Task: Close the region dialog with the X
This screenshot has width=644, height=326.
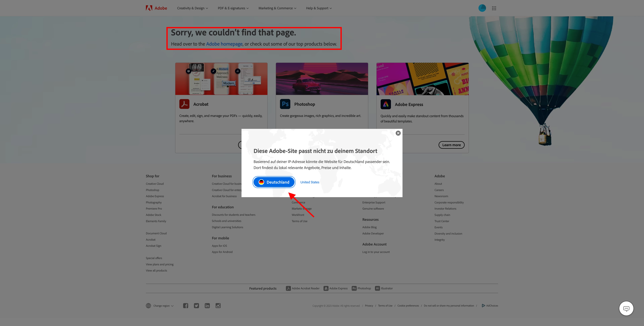Action: (398, 133)
